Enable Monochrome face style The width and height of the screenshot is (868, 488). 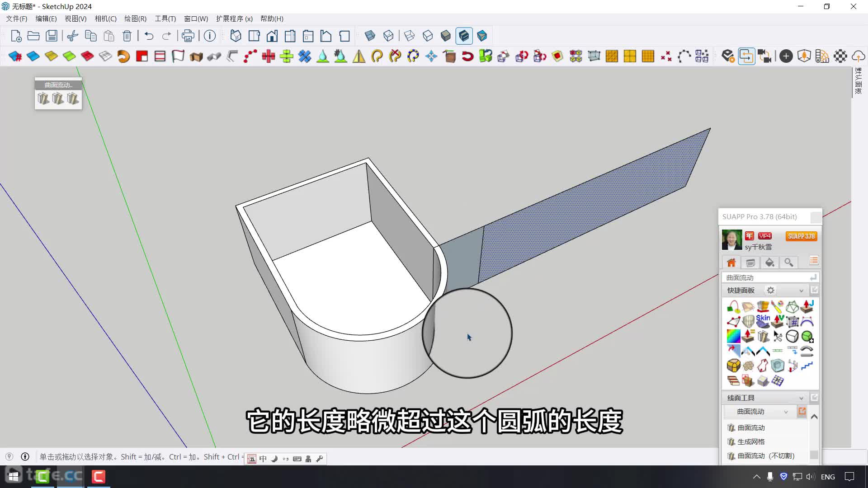pyautogui.click(x=482, y=36)
